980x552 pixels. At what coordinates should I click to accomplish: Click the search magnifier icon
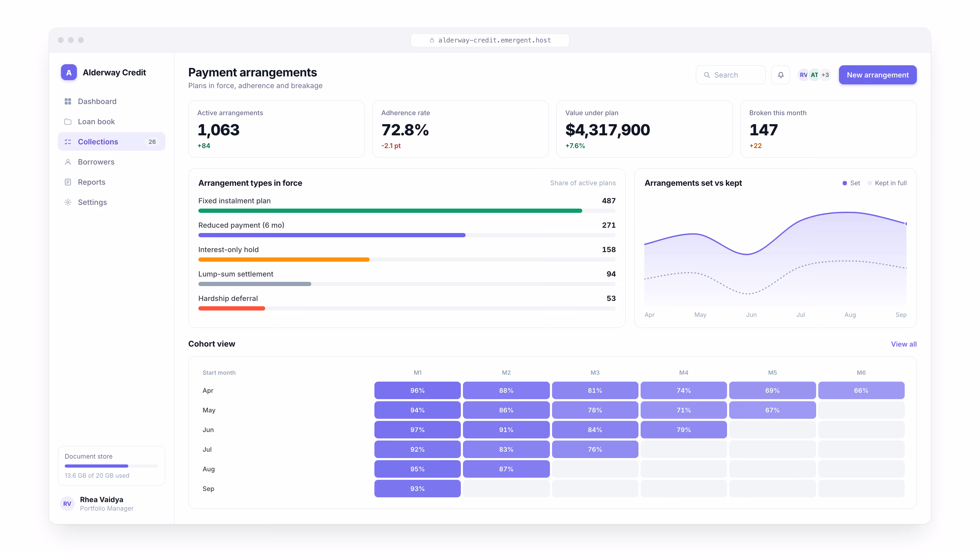pyautogui.click(x=707, y=75)
